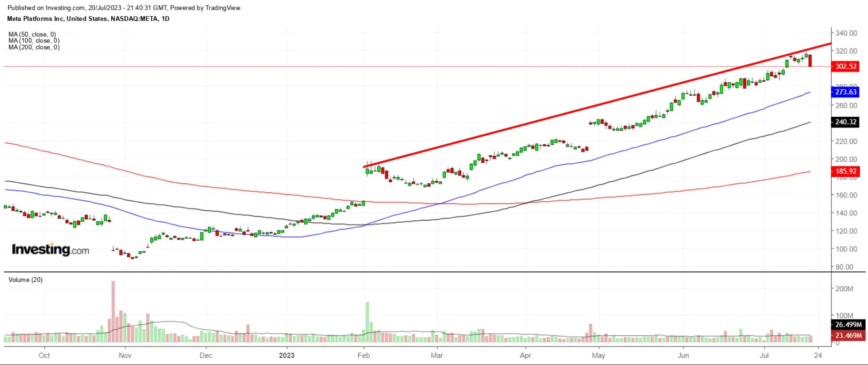This screenshot has height=365, width=868.
Task: Click the 24 date label on time axis
Action: click(x=818, y=356)
